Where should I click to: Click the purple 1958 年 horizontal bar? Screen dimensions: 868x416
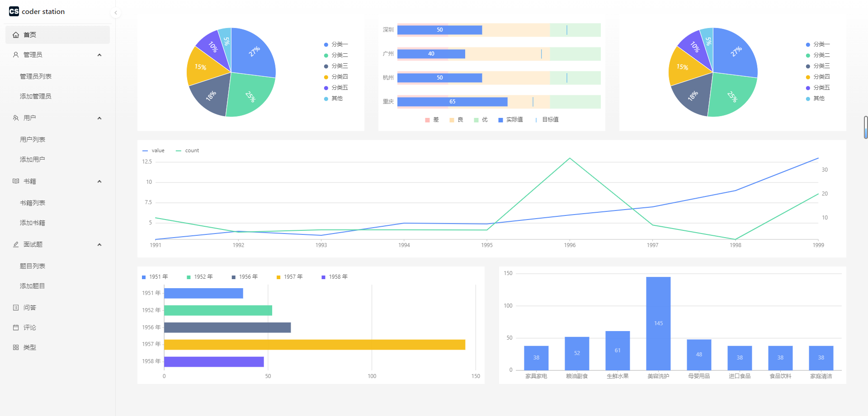click(x=214, y=362)
